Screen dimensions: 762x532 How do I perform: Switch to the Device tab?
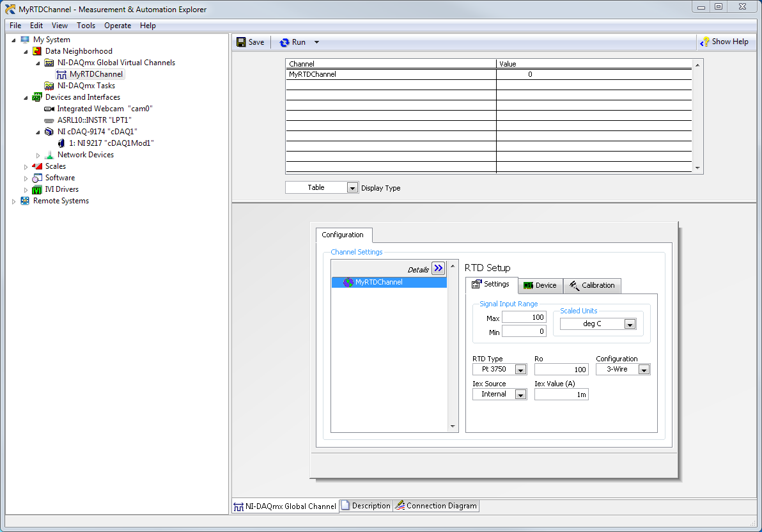540,286
